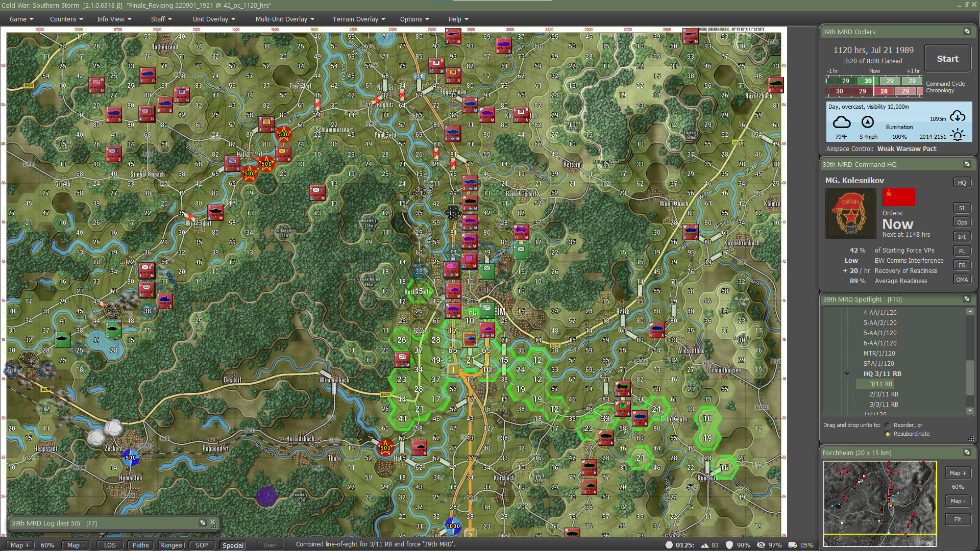Image resolution: width=980 pixels, height=551 pixels.
Task: Select 2/3/11 RB in the Spotlight list
Action: click(x=884, y=394)
